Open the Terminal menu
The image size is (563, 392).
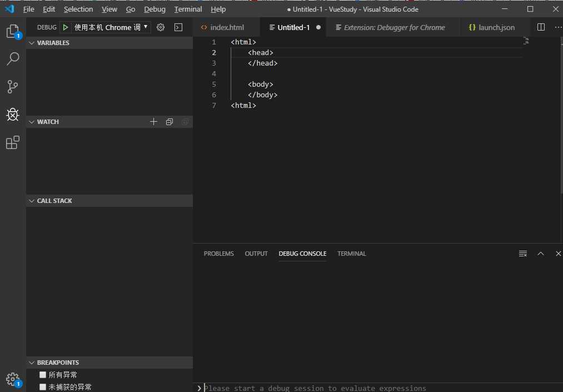point(188,9)
